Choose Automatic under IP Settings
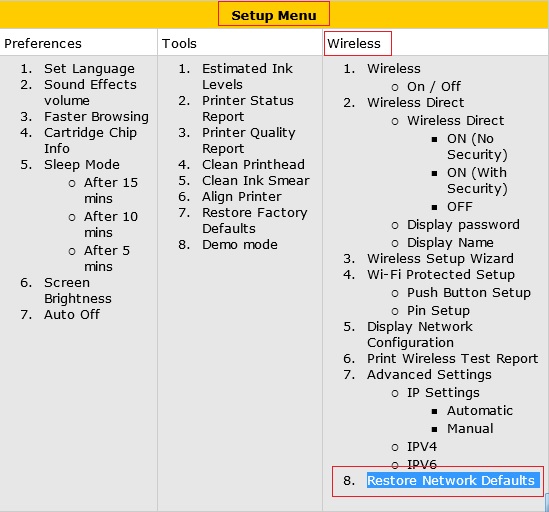Screen dimensions: 549x512 pyautogui.click(x=480, y=410)
